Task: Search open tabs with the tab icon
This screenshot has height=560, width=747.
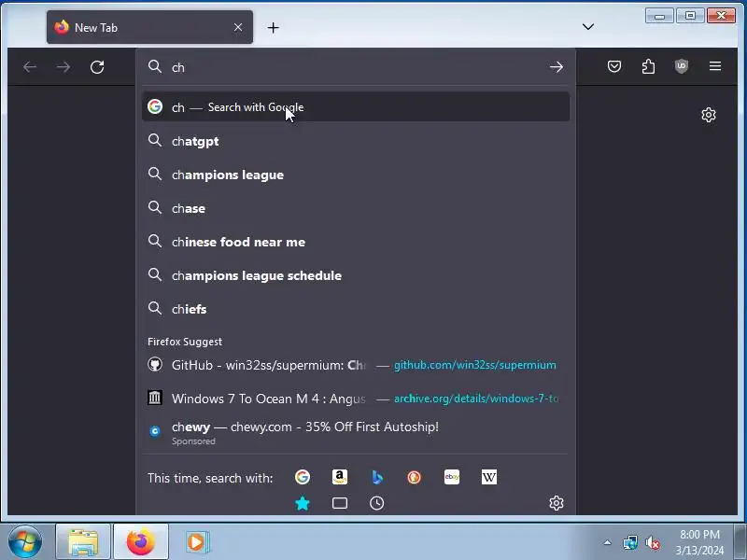Action: coord(340,503)
